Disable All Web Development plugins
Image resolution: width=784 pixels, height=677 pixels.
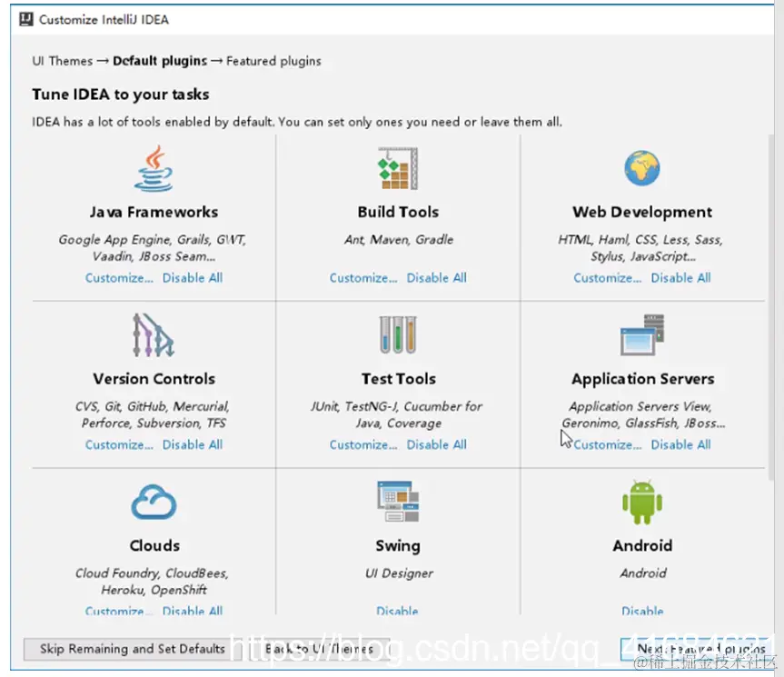tap(680, 278)
